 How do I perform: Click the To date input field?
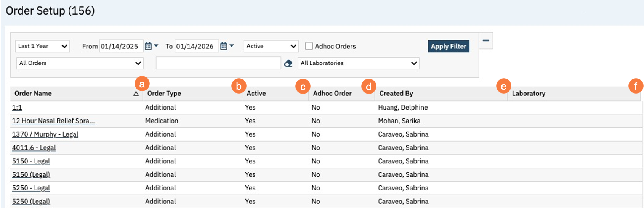tap(196, 46)
